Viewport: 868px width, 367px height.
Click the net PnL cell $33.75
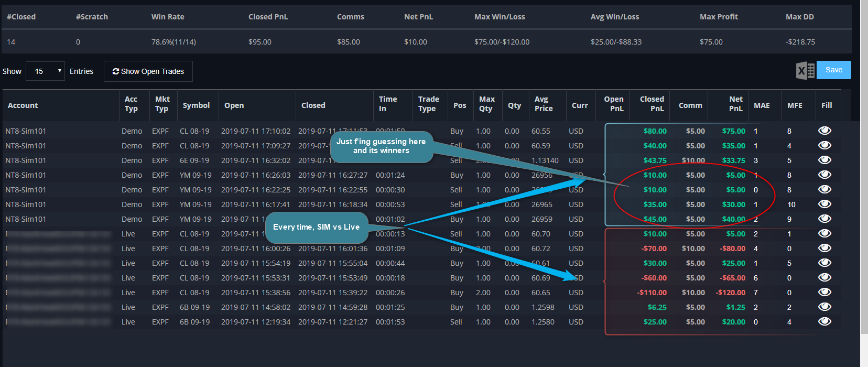734,160
